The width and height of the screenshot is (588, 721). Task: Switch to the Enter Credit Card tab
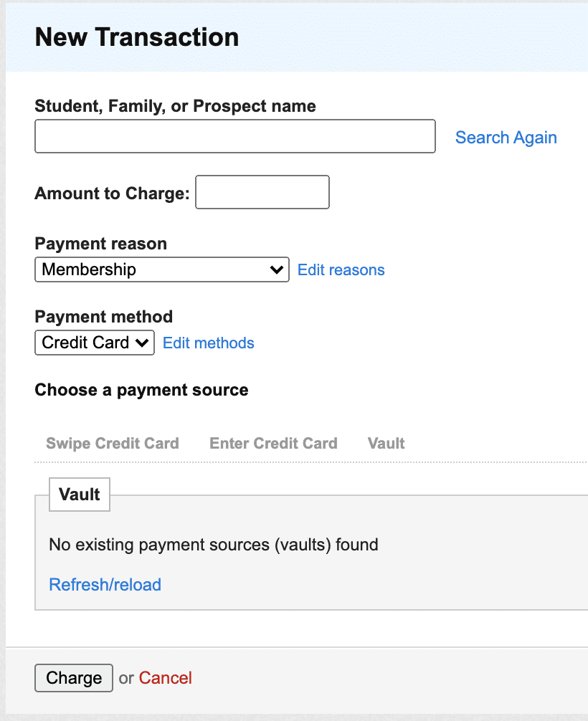273,443
